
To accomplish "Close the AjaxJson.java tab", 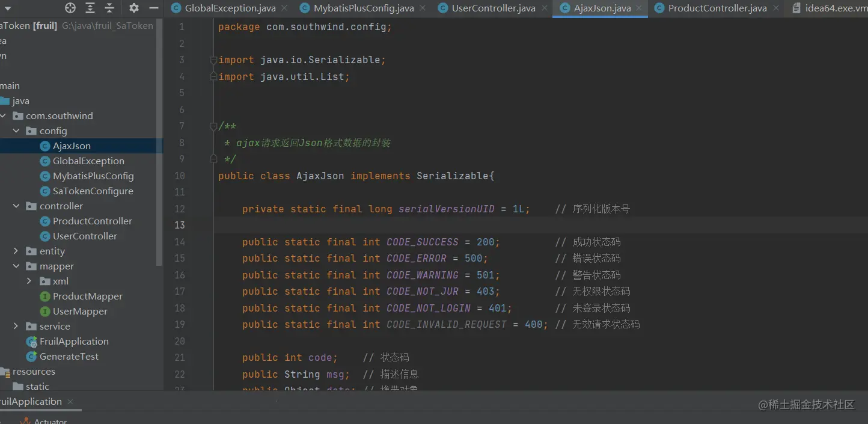I will (640, 8).
